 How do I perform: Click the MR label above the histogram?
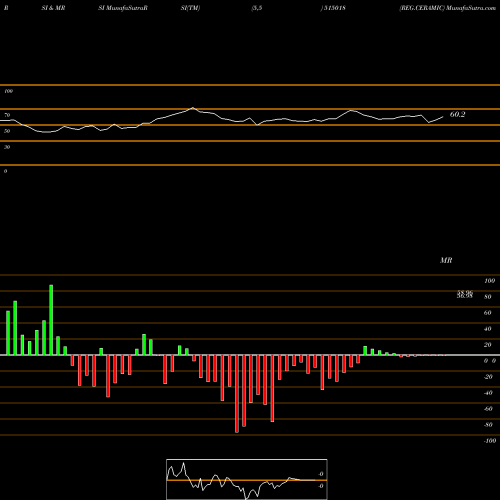446,260
